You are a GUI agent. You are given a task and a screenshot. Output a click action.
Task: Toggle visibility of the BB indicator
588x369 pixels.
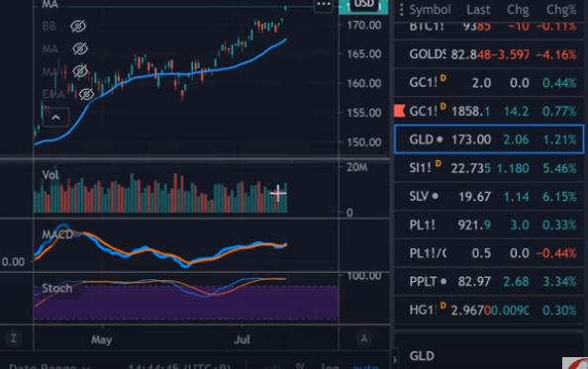[78, 27]
